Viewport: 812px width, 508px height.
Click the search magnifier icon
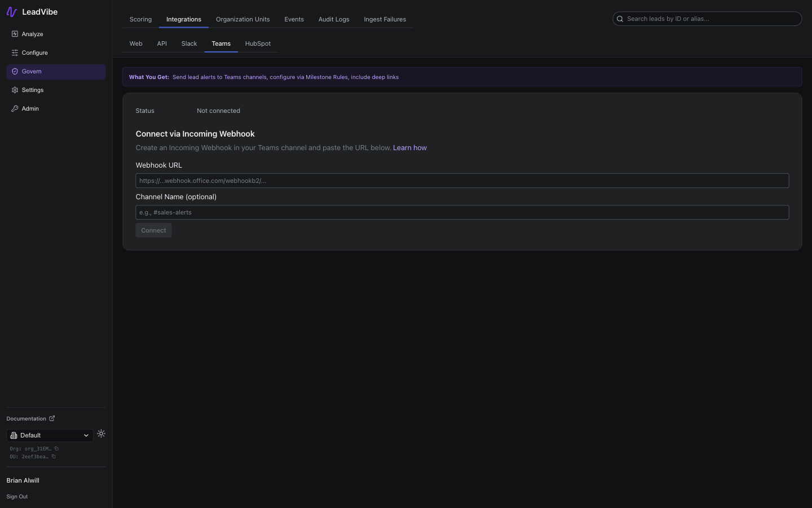point(620,19)
